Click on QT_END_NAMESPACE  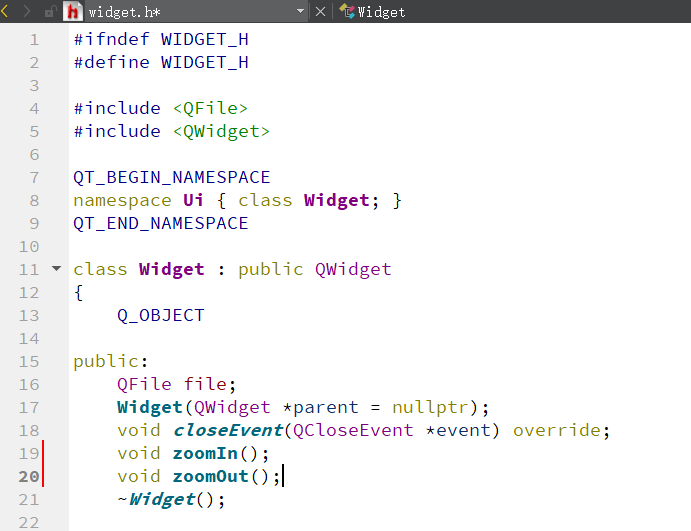(x=161, y=223)
